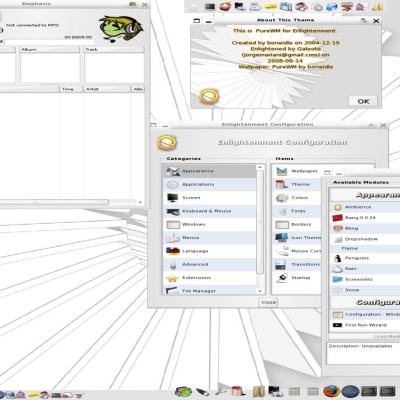
Task: Choose the Bling module
Action: (x=365, y=228)
